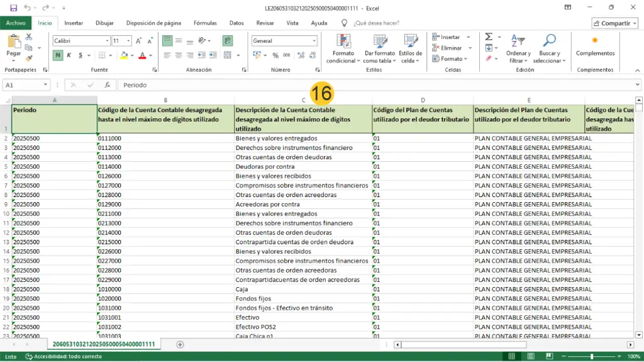
Task: Click the font color red A swatch
Action: 142,55
